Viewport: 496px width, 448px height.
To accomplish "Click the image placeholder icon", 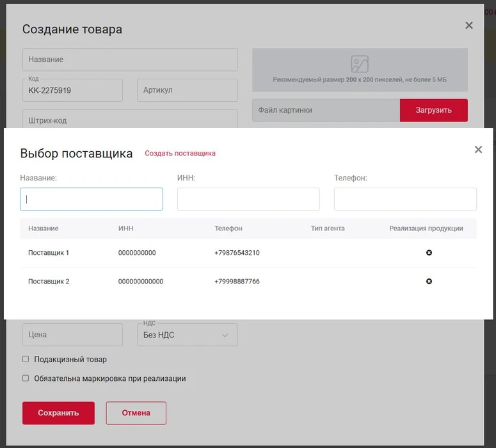I will (x=360, y=64).
